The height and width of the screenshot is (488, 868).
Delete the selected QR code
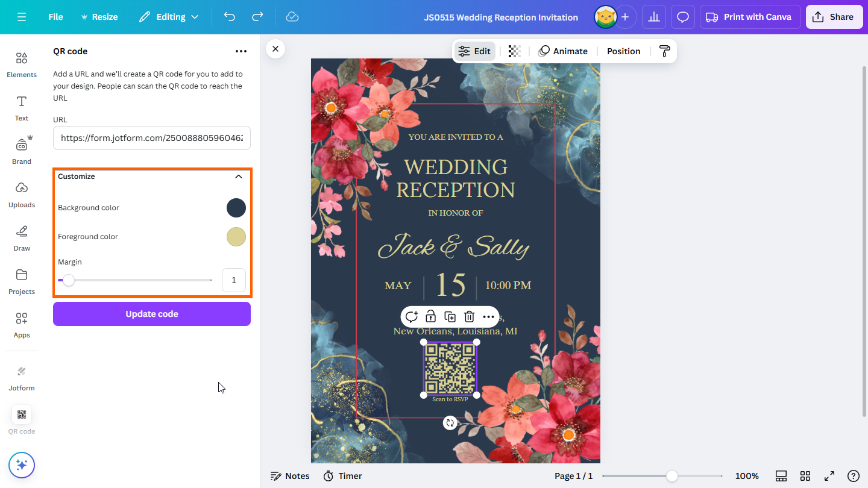[470, 316]
